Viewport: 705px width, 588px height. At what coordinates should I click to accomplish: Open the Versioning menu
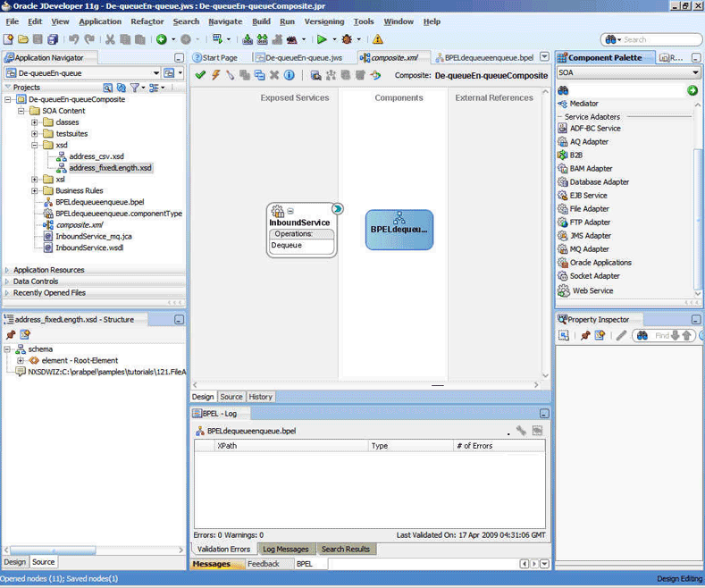click(x=323, y=21)
